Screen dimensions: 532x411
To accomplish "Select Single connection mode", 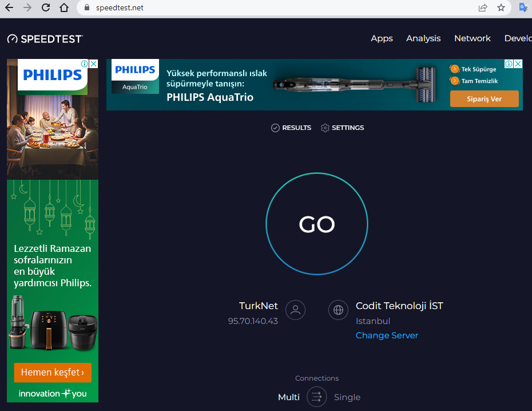I will tap(347, 397).
